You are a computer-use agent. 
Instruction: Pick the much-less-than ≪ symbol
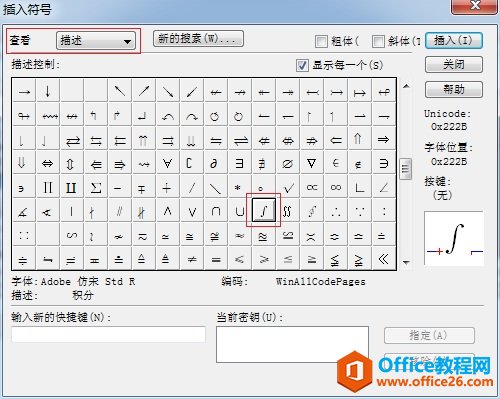point(384,259)
